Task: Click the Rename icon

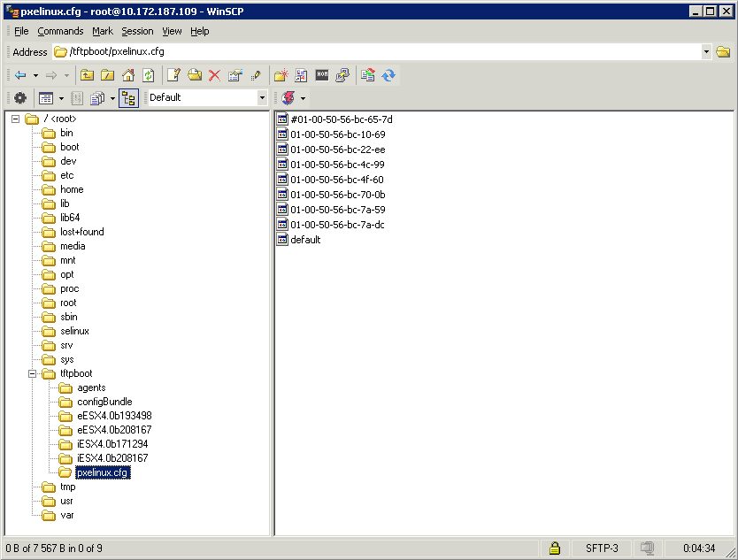Action: [256, 75]
